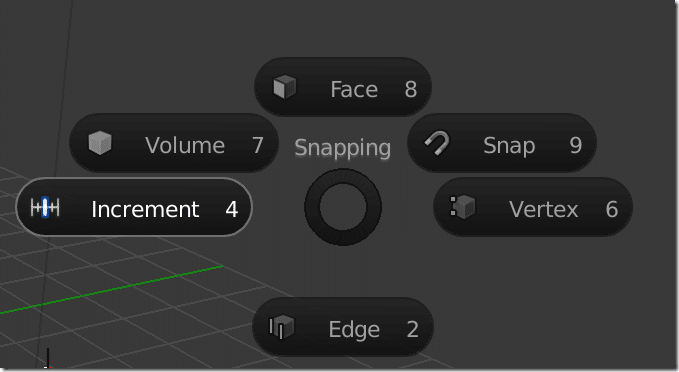The image size is (679, 372).
Task: Click the Face snapping cube icon
Action: click(x=285, y=87)
